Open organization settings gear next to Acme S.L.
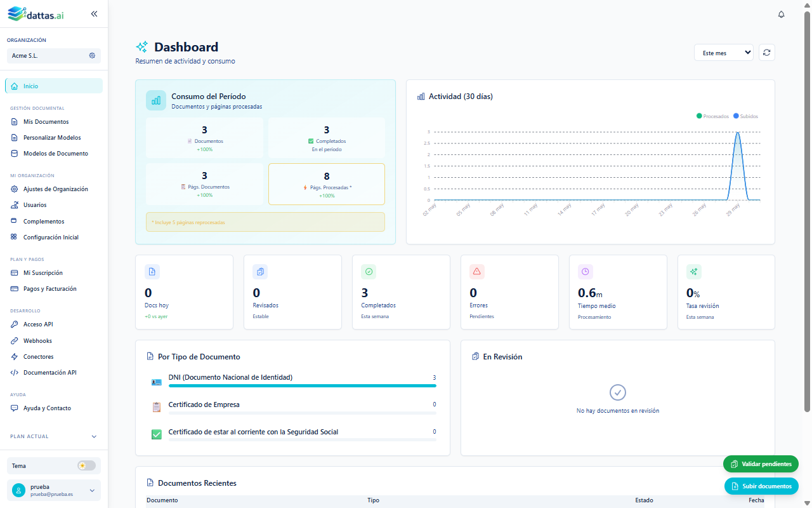 92,56
